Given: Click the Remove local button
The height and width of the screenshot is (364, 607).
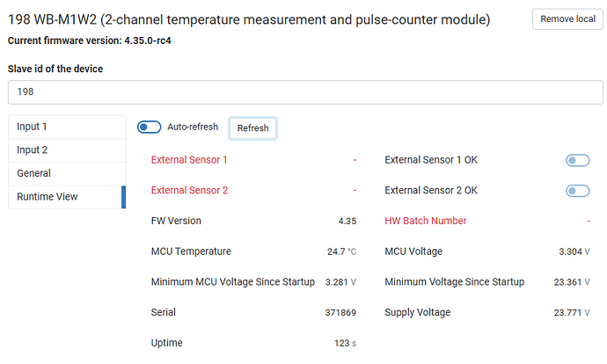Looking at the screenshot, I should (567, 19).
